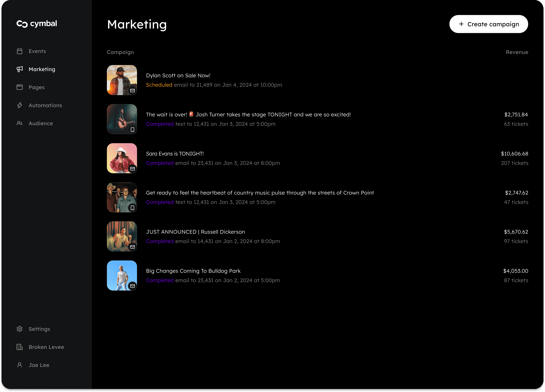
Task: Click the Pages window icon
Action: click(x=20, y=87)
